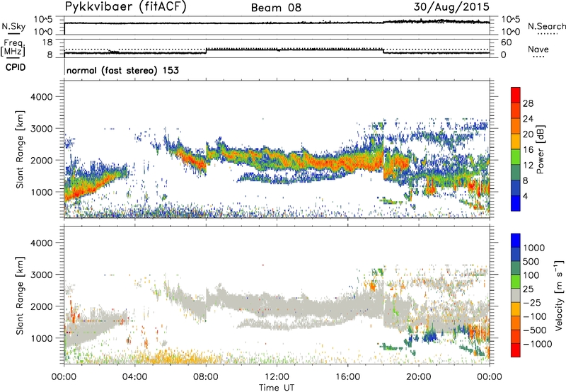This screenshot has width=566, height=392.
Task: Click the frequency step at 08:00
Action: [x=206, y=51]
